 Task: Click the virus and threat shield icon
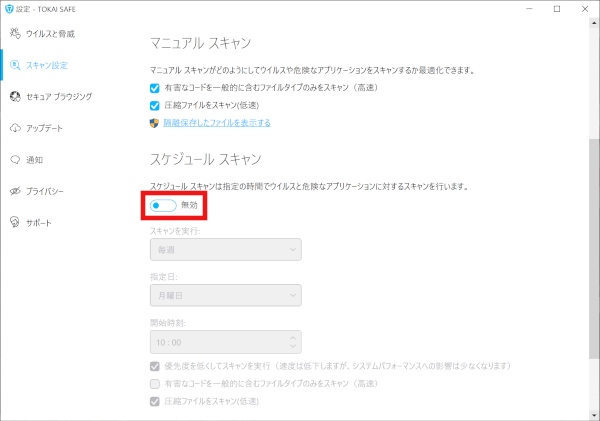(14, 34)
